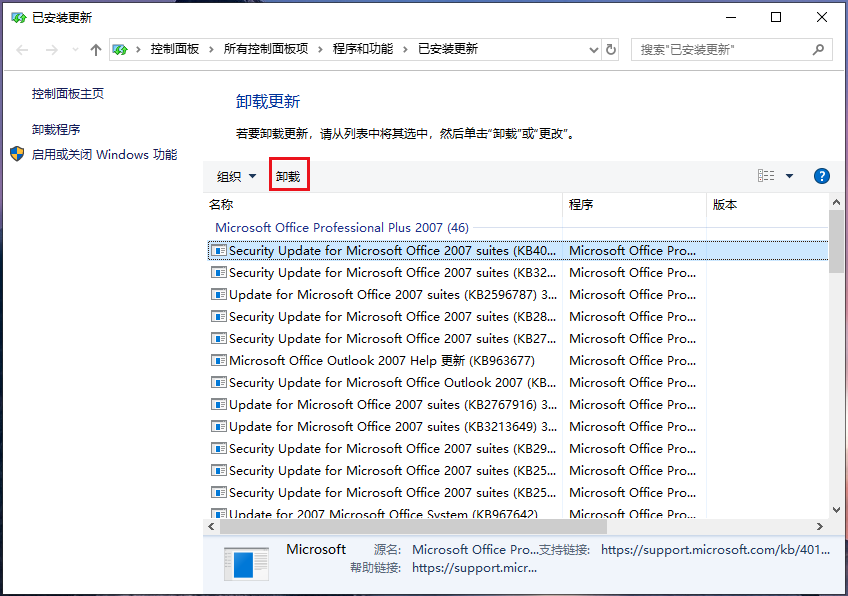Select Security Update KB32... row

pyautogui.click(x=518, y=273)
